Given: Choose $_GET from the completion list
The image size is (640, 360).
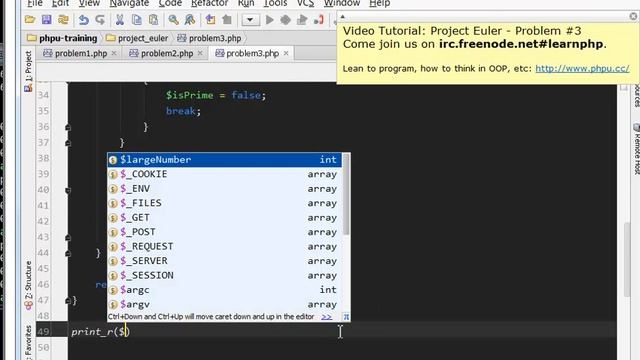Looking at the screenshot, I should tap(224, 218).
